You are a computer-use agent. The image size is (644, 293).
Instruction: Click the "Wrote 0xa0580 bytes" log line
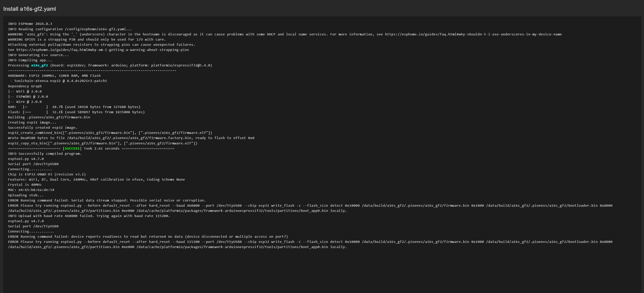click(131, 138)
